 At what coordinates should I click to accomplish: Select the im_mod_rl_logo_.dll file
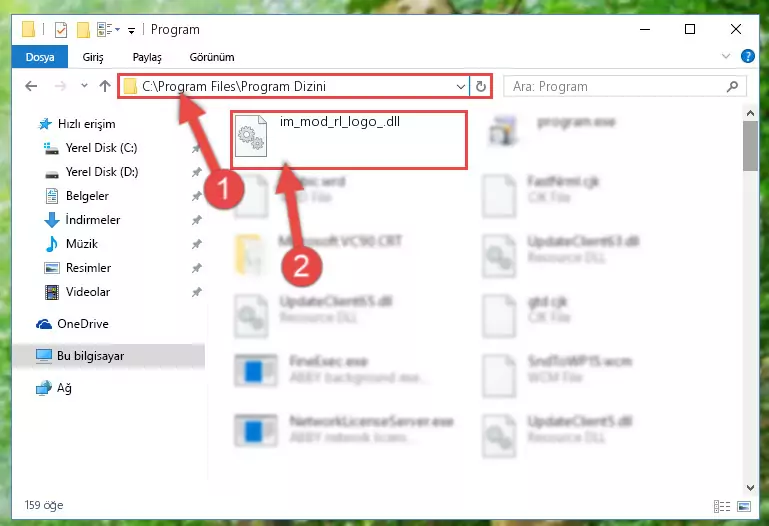pyautogui.click(x=349, y=140)
